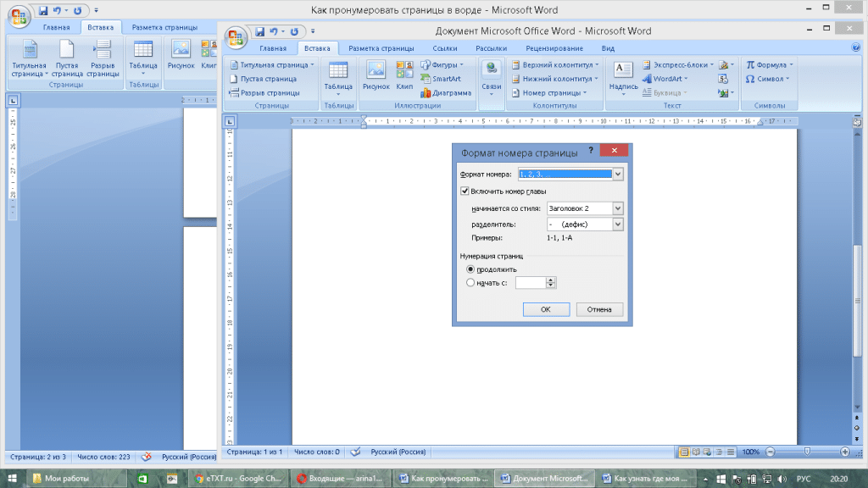Insert Пустая страница in the front window
The image size is (868, 488).
(264, 79)
